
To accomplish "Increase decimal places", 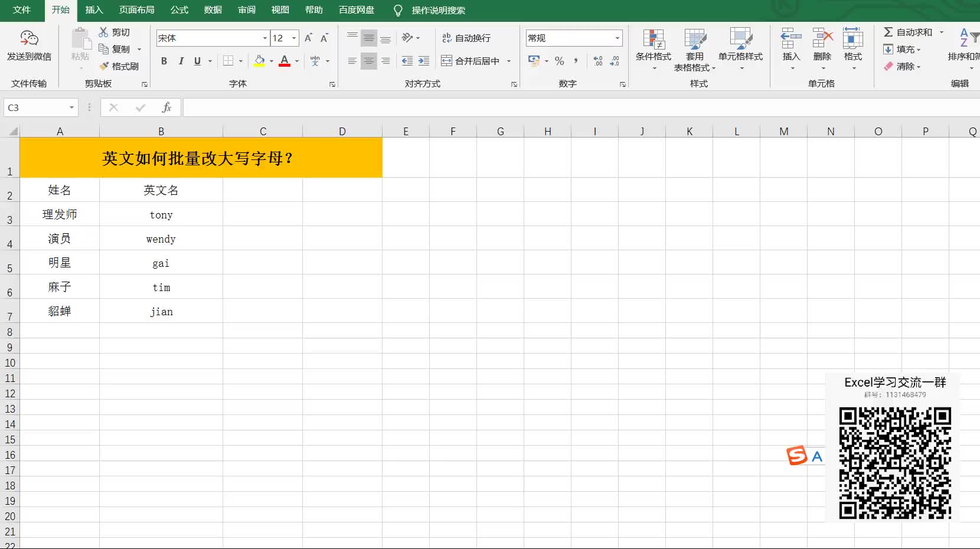I will 598,61.
